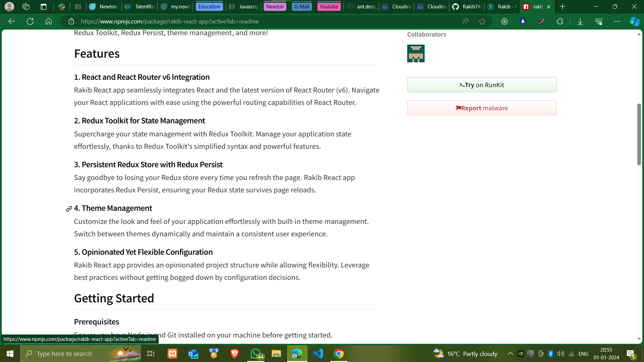
Task: Open the G-Mail tab group
Action: click(302, 6)
